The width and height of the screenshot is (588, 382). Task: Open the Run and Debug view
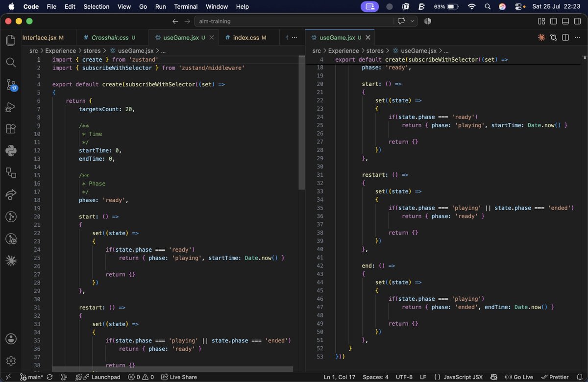click(x=11, y=107)
